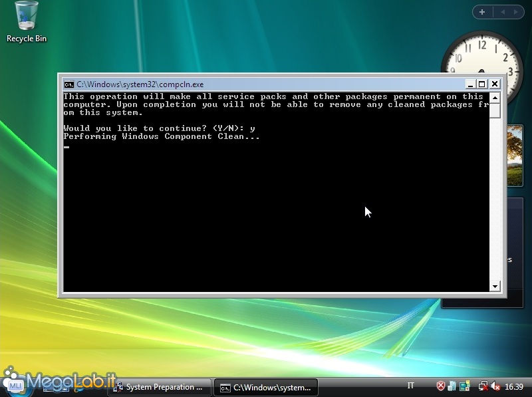Open the compcln.exe console window system menu icon
Screen dimensions: 532x397
[69, 84]
